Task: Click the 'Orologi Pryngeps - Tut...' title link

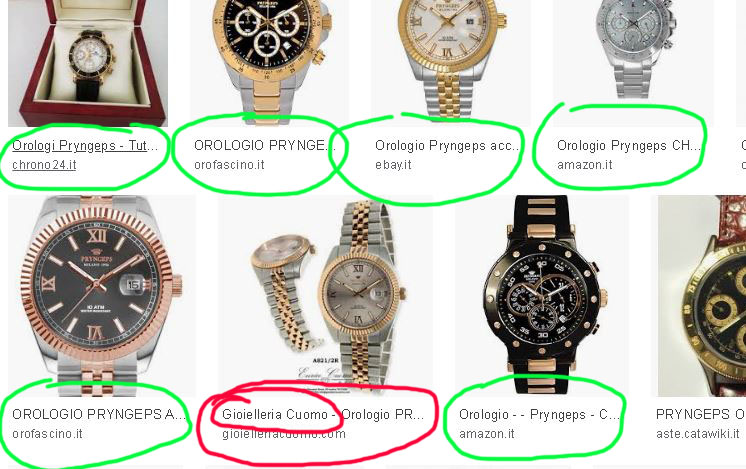Action: [85, 146]
